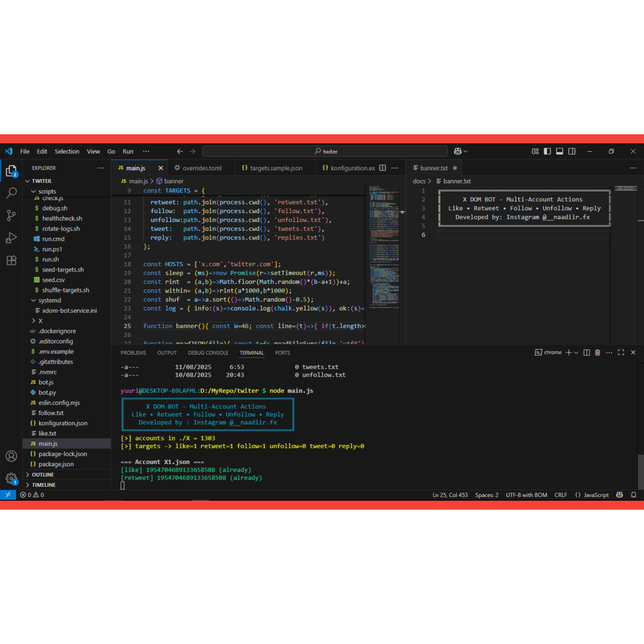Viewport: 644px width, 644px height.
Task: Click the Customize Layout icon
Action: click(535, 151)
